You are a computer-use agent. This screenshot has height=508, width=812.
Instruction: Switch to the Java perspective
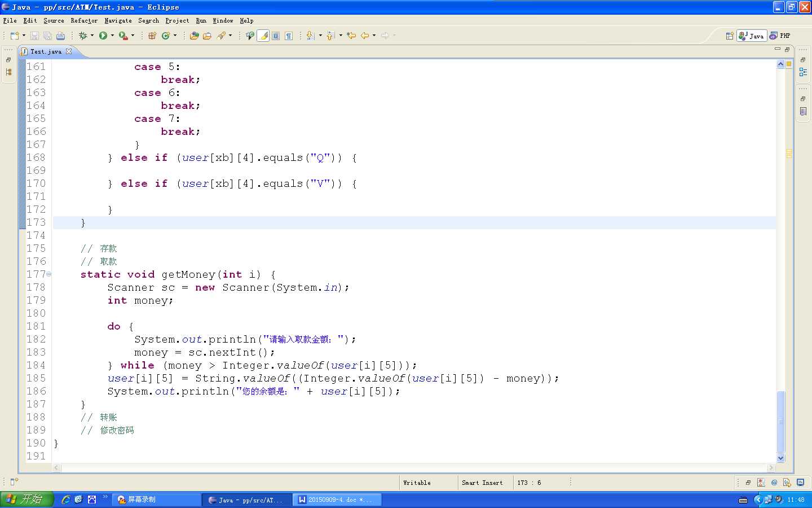(x=752, y=36)
